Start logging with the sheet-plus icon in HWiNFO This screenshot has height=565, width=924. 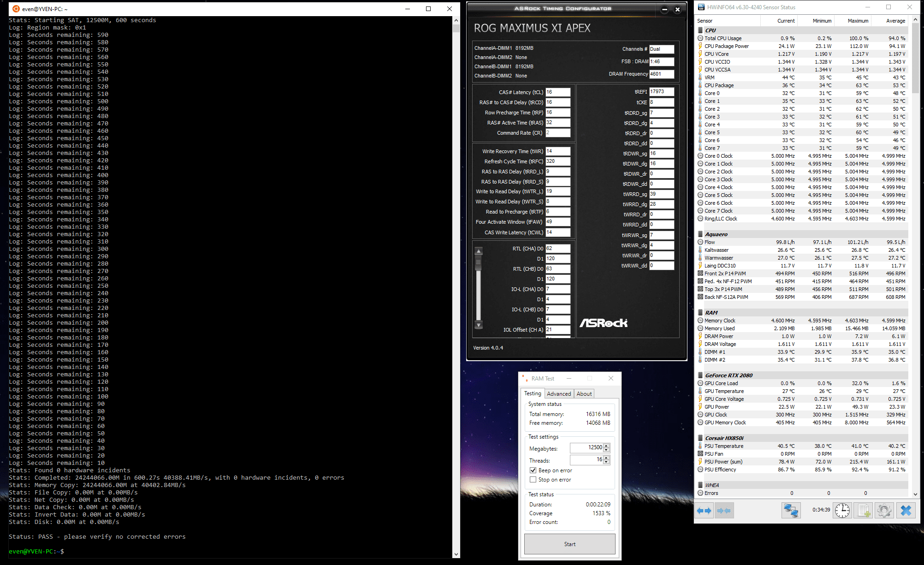[x=863, y=511]
